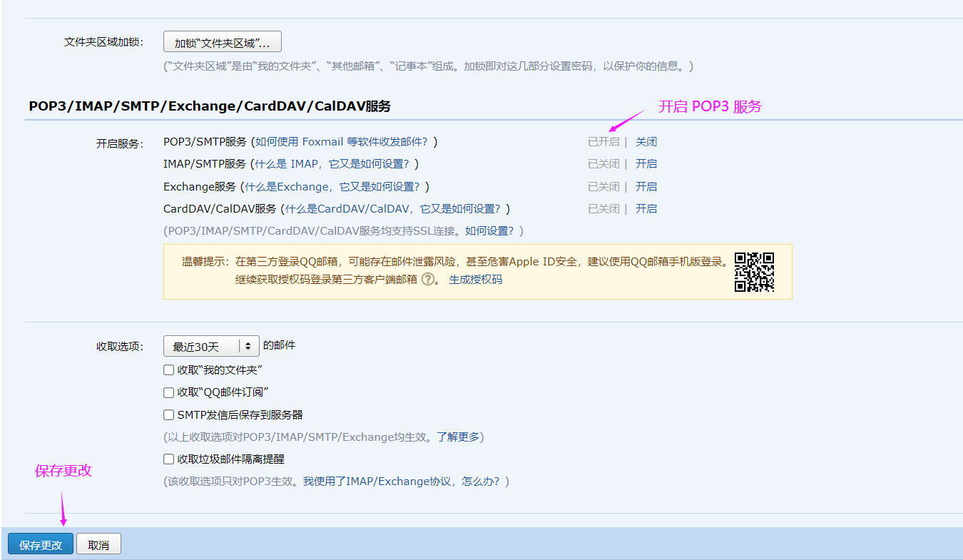Click the 已关闭 status of IMAP/SMTP服务
The height and width of the screenshot is (560, 963).
tap(603, 163)
